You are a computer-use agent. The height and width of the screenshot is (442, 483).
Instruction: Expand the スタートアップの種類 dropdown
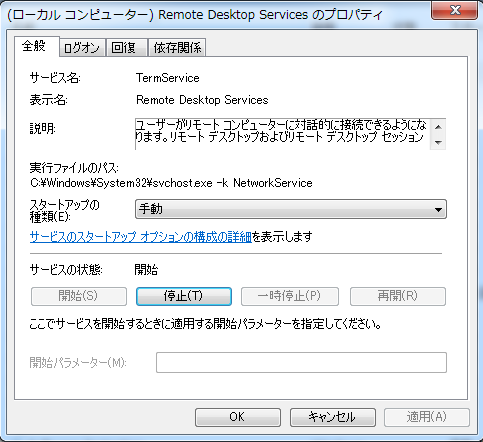pos(290,209)
